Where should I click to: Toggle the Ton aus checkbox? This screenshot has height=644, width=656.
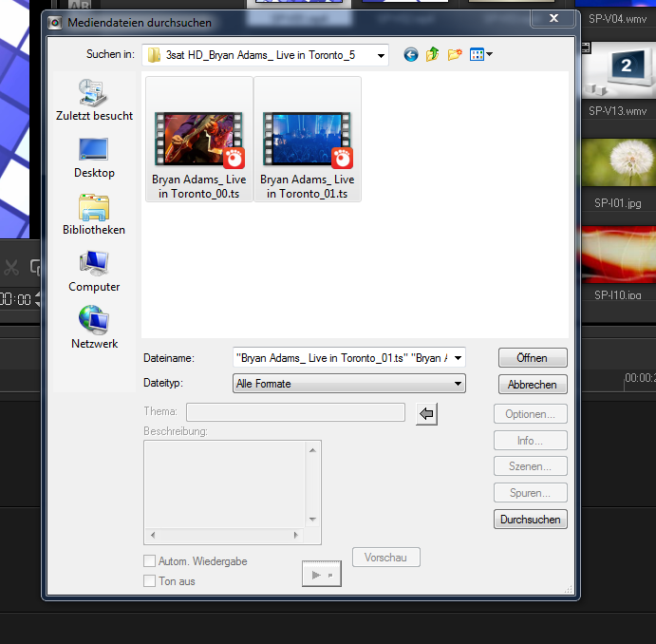[x=149, y=580]
